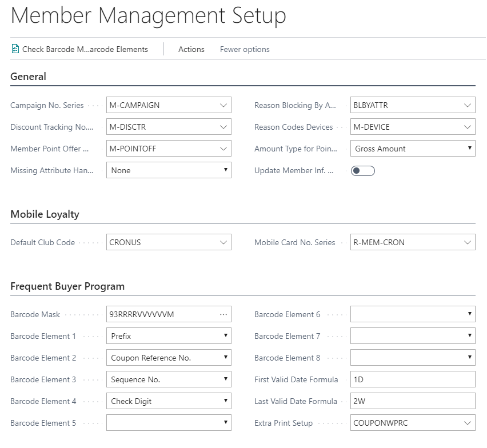Open the Reason Codes Devices dropdown

[468, 127]
